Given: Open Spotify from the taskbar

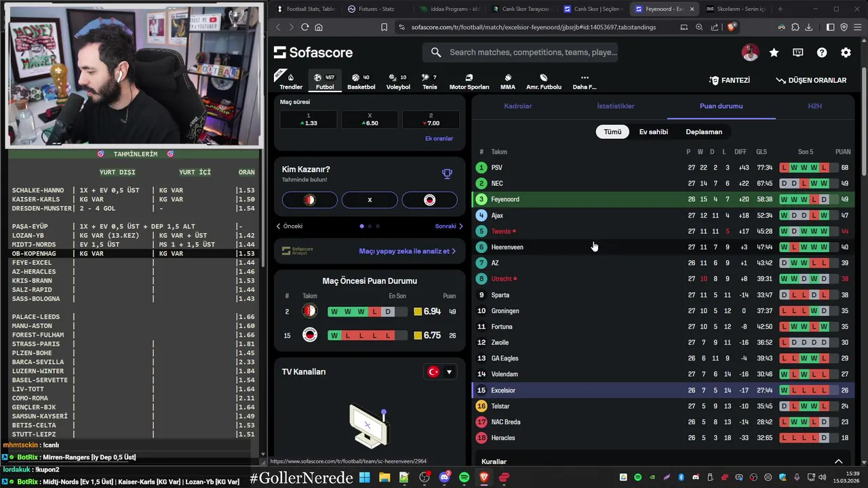Looking at the screenshot, I should (464, 477).
